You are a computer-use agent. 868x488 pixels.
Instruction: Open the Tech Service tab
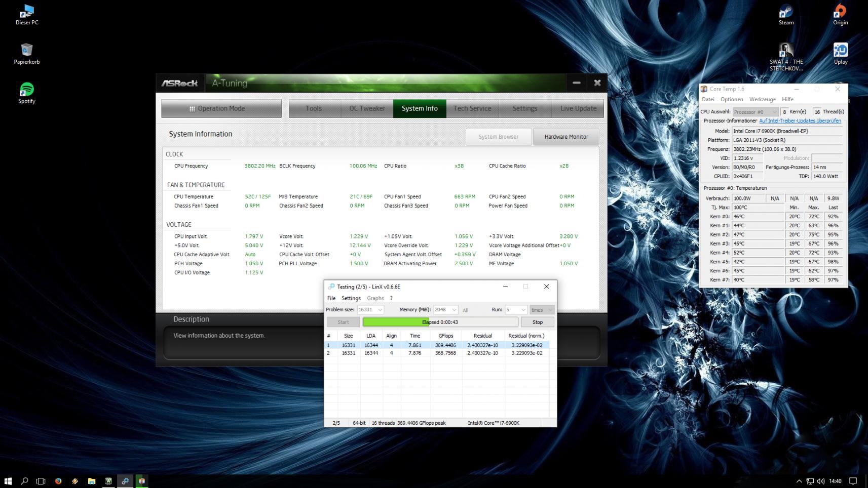[472, 108]
